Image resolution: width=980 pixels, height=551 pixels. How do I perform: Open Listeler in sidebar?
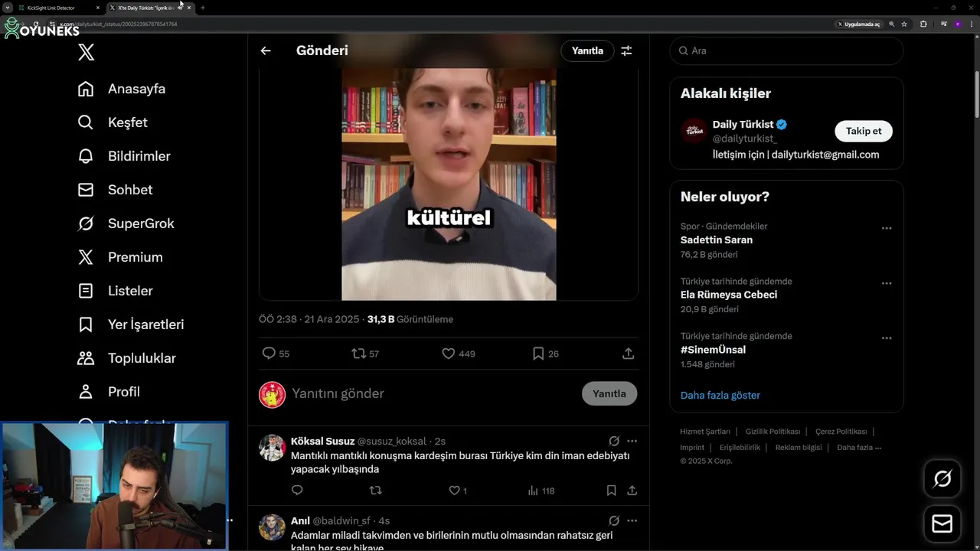click(x=115, y=291)
